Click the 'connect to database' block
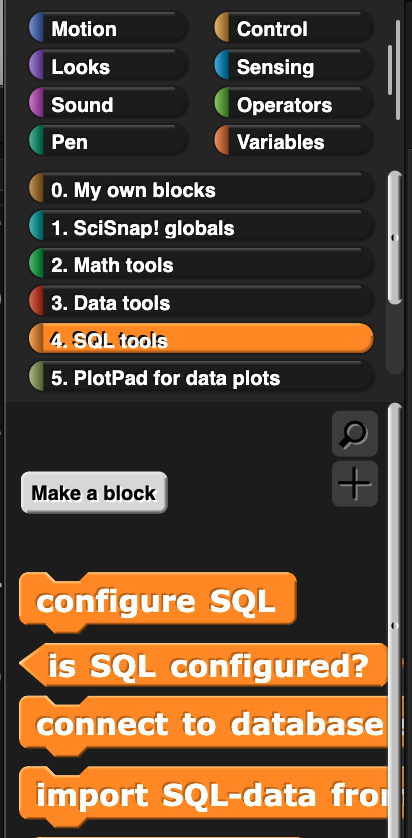 pyautogui.click(x=211, y=725)
